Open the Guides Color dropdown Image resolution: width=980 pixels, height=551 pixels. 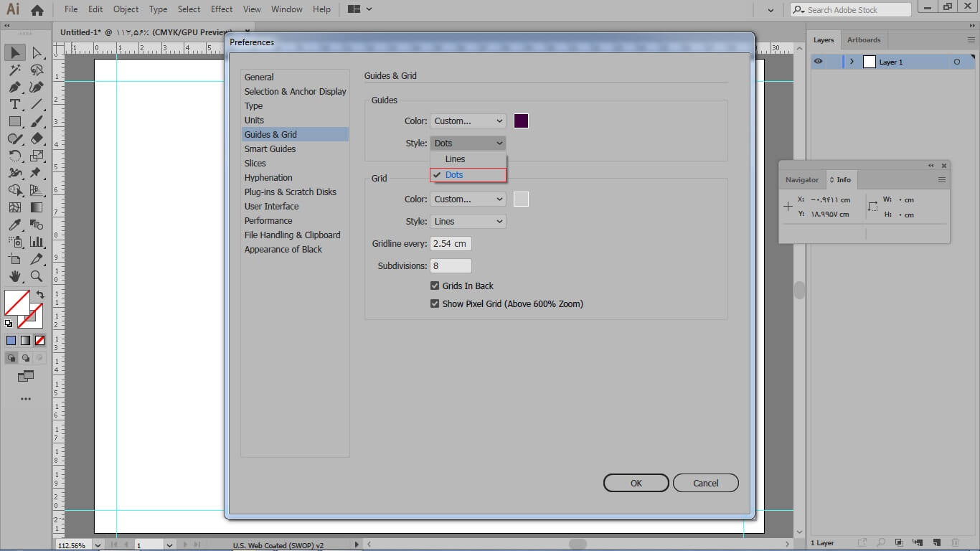[x=468, y=121]
